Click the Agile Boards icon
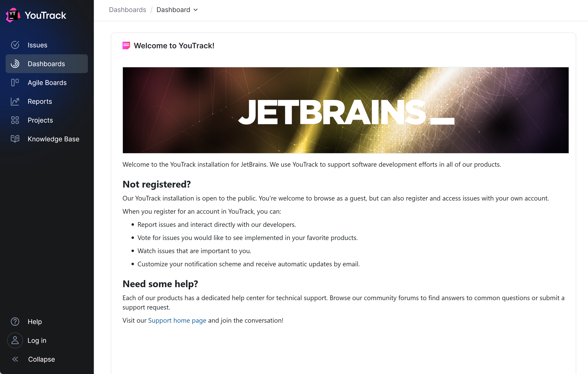Viewport: 588px width, 374px height. tap(15, 83)
